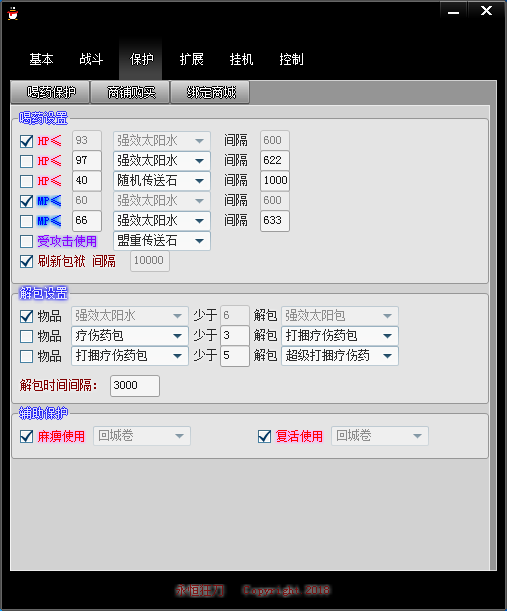Click the 喝药保护 sub-tab button

[x=51, y=92]
